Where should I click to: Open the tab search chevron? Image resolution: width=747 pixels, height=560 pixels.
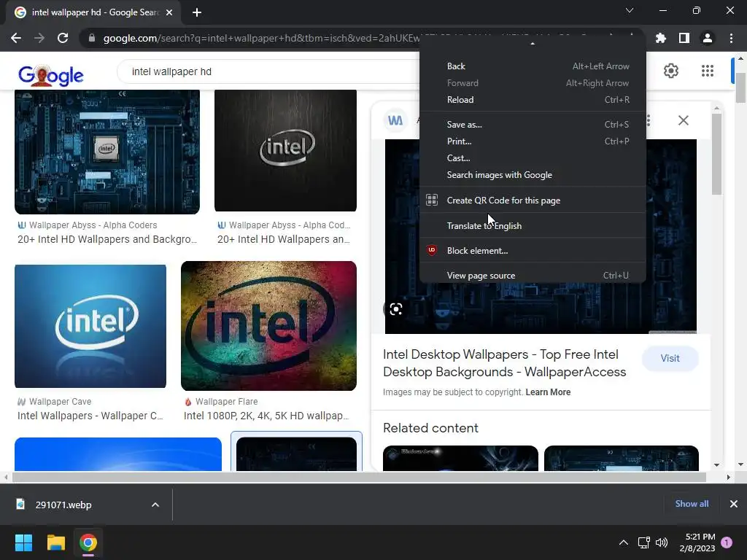pyautogui.click(x=630, y=10)
